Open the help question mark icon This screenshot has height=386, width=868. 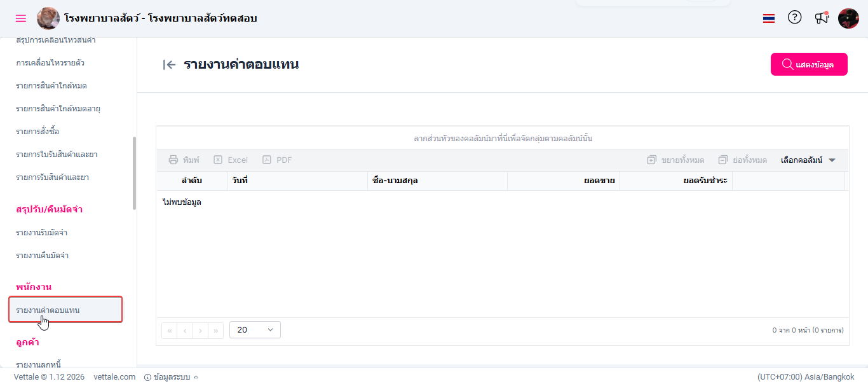[794, 18]
